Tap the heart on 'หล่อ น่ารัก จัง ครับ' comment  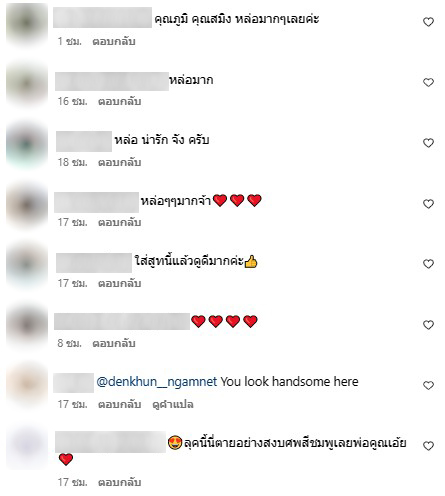[x=428, y=143]
